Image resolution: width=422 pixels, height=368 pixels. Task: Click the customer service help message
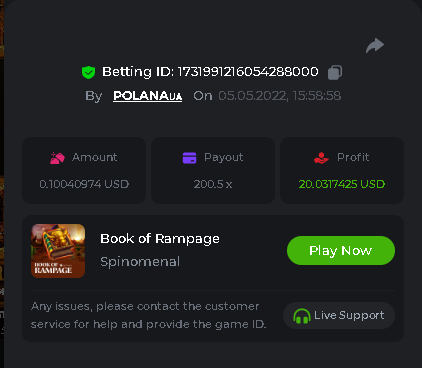[148, 315]
